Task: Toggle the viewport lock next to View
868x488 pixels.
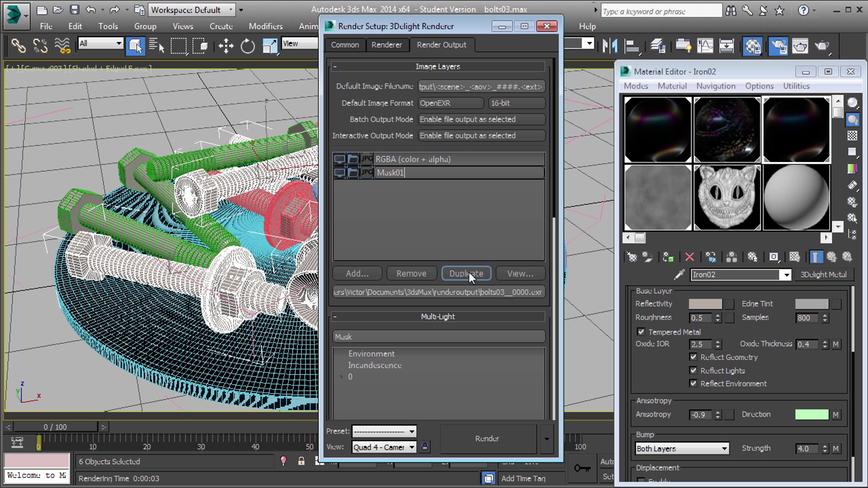Action: [425, 447]
